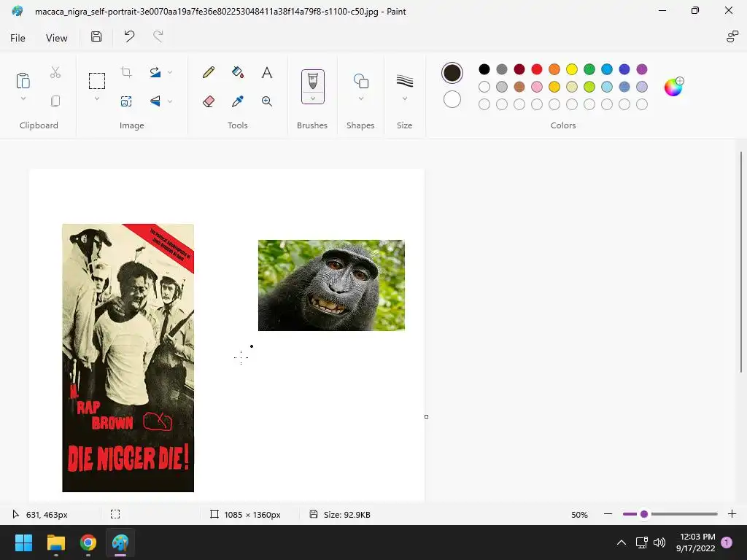Click the Share icon at top right
Image resolution: width=747 pixels, height=560 pixels.
click(x=732, y=36)
